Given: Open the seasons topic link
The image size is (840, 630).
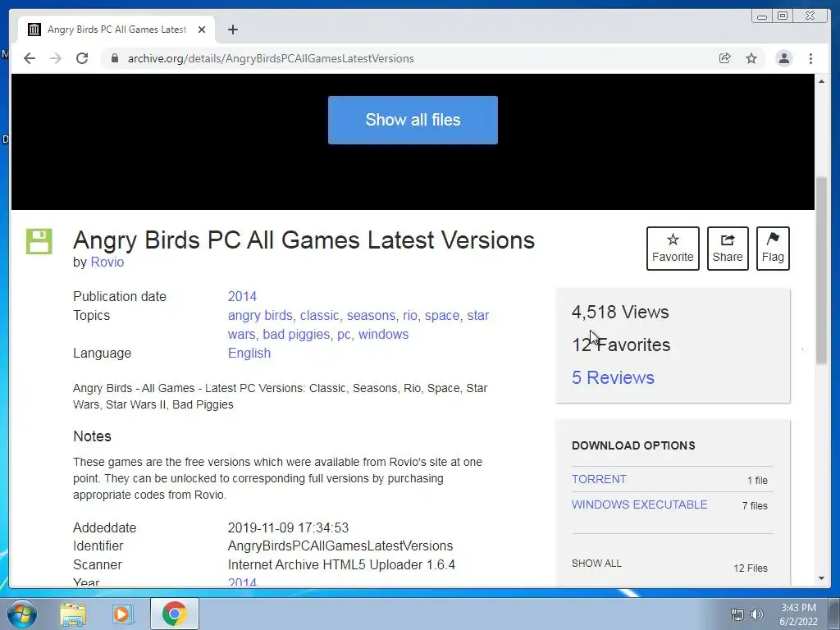Looking at the screenshot, I should click(371, 316).
